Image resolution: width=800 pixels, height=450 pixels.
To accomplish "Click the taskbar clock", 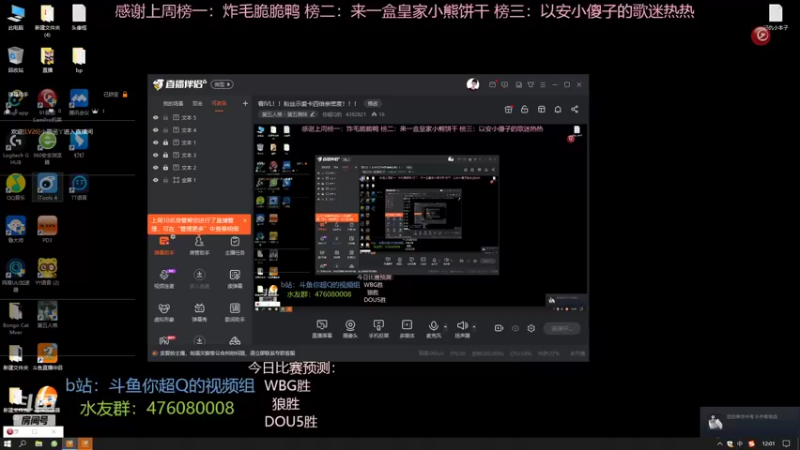I will click(x=768, y=444).
